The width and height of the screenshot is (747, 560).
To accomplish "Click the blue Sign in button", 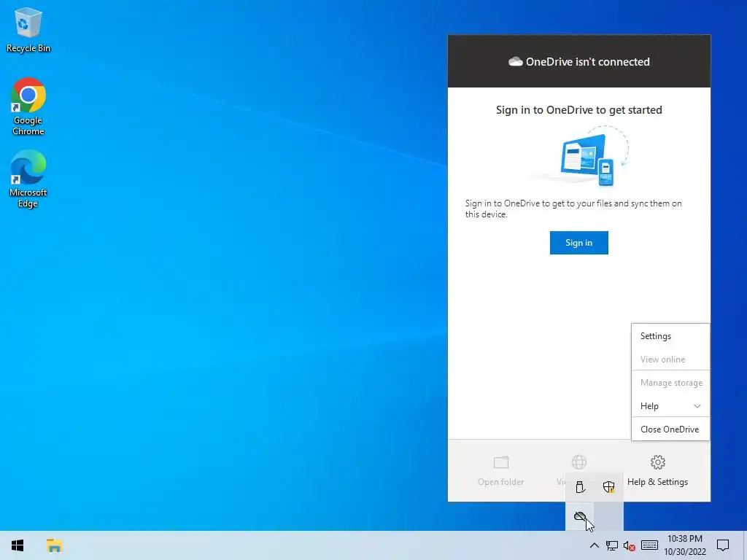I will (x=578, y=243).
